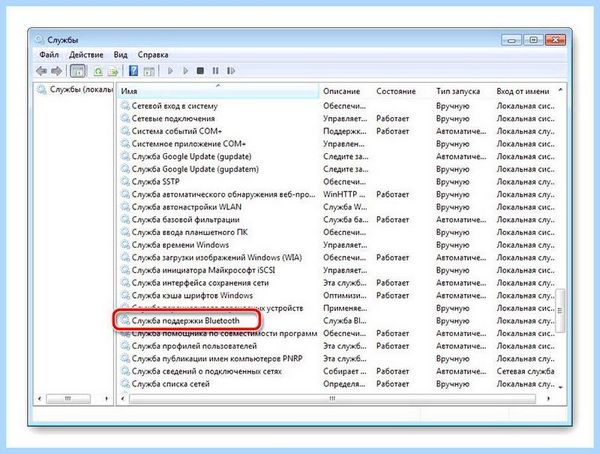This screenshot has width=600, height=454.
Task: Click the vertical scrollbar thumb
Action: [x=560, y=310]
